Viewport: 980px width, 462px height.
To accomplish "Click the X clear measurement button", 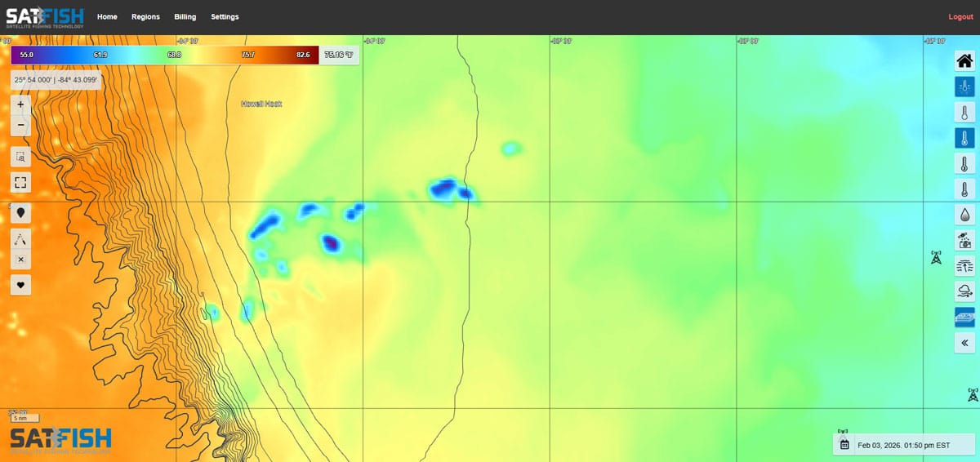I will (x=20, y=260).
